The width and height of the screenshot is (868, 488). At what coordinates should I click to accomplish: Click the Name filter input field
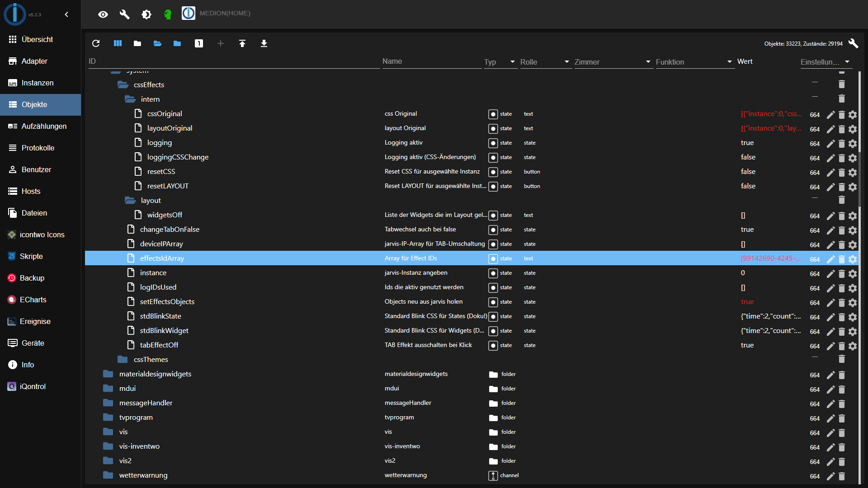(x=432, y=61)
